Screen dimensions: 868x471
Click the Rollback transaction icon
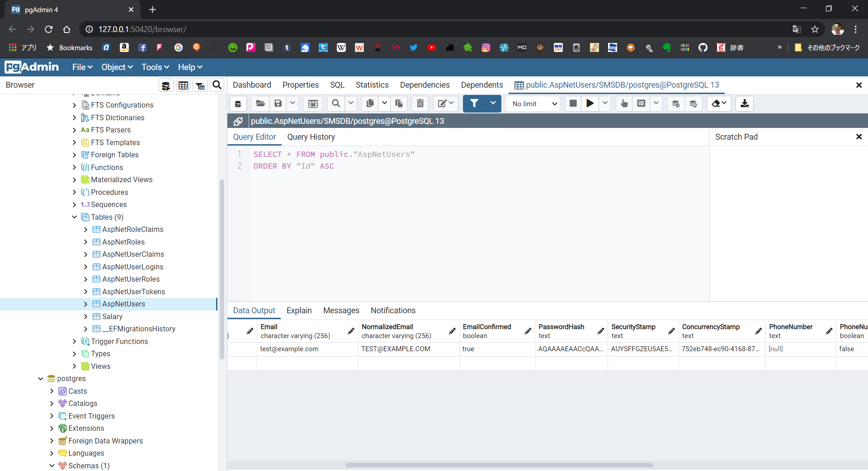693,104
